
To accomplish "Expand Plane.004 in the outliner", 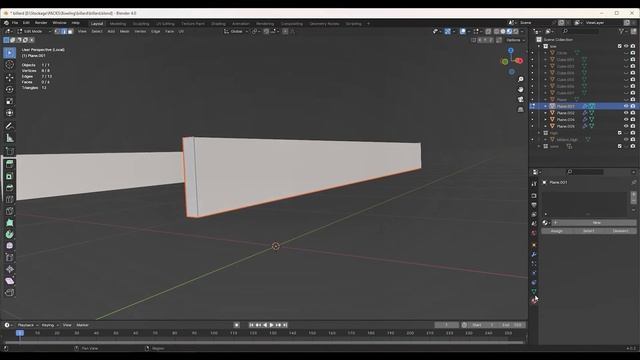I will click(545, 120).
